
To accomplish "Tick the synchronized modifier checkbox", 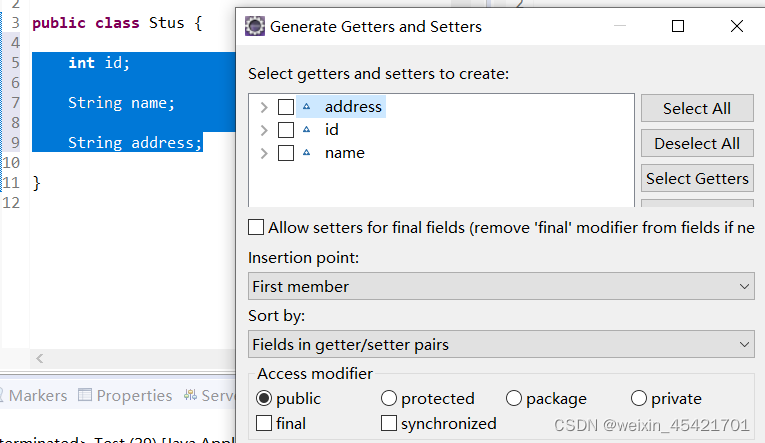I will tap(389, 424).
